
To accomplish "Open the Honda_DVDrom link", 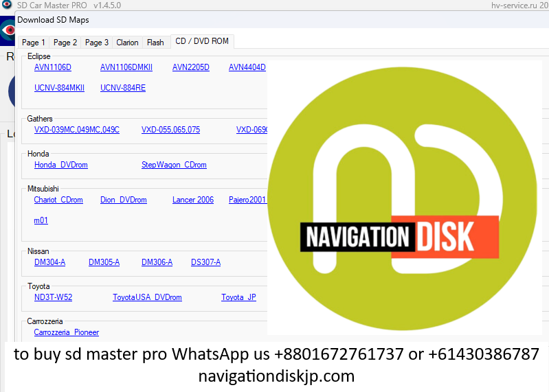I will [61, 165].
